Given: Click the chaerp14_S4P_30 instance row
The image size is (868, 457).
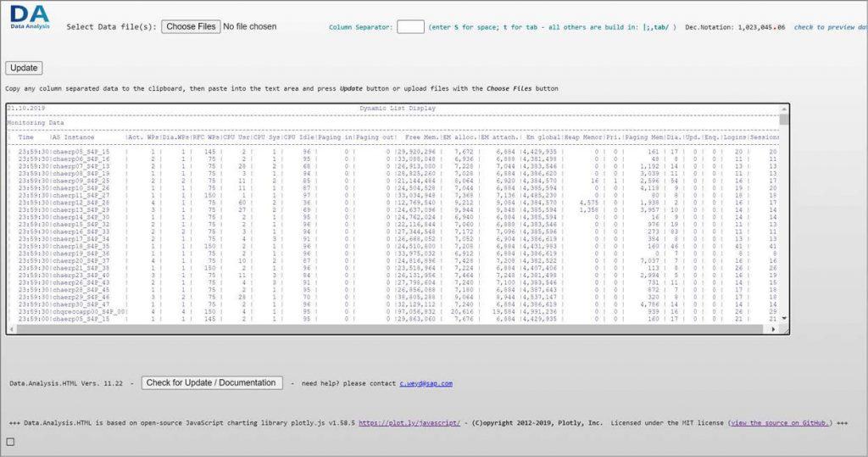Looking at the screenshot, I should (392, 217).
